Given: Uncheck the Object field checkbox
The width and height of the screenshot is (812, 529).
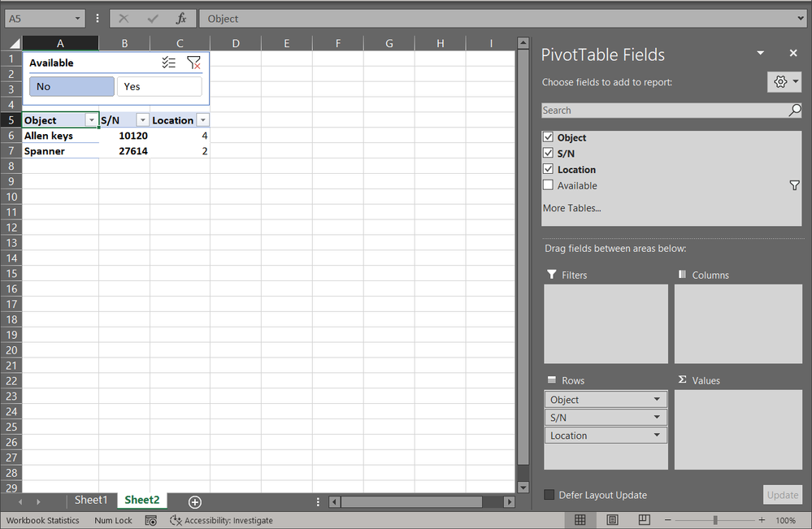Looking at the screenshot, I should click(x=548, y=137).
